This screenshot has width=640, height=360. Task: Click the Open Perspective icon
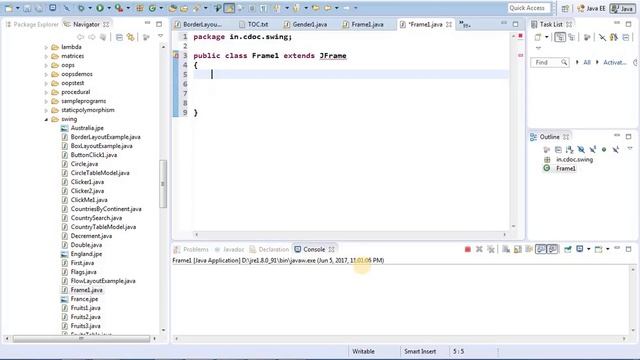pos(565,8)
